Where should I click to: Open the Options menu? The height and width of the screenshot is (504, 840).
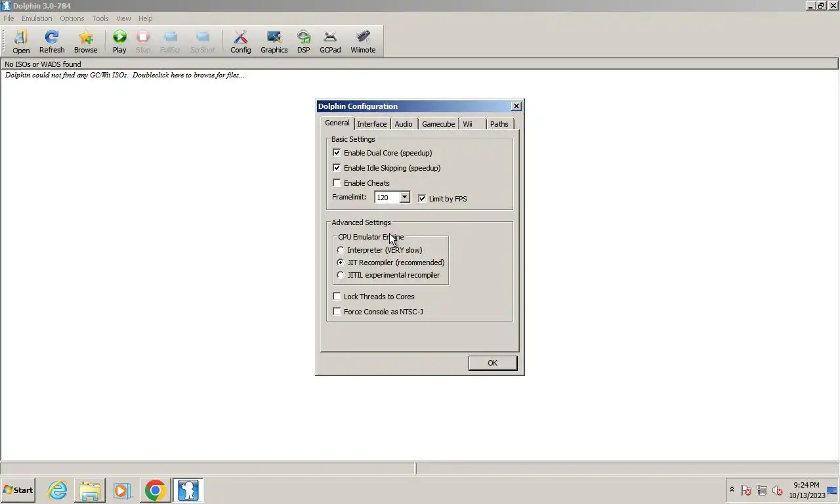click(72, 18)
